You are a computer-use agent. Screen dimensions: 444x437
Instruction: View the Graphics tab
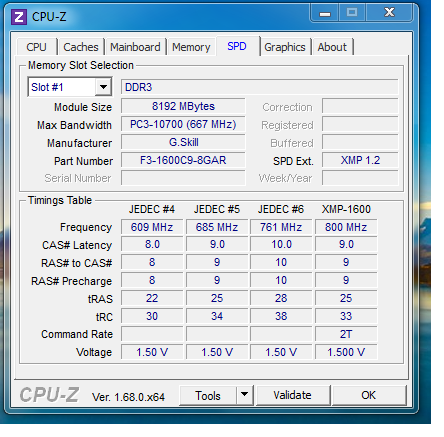click(x=285, y=47)
